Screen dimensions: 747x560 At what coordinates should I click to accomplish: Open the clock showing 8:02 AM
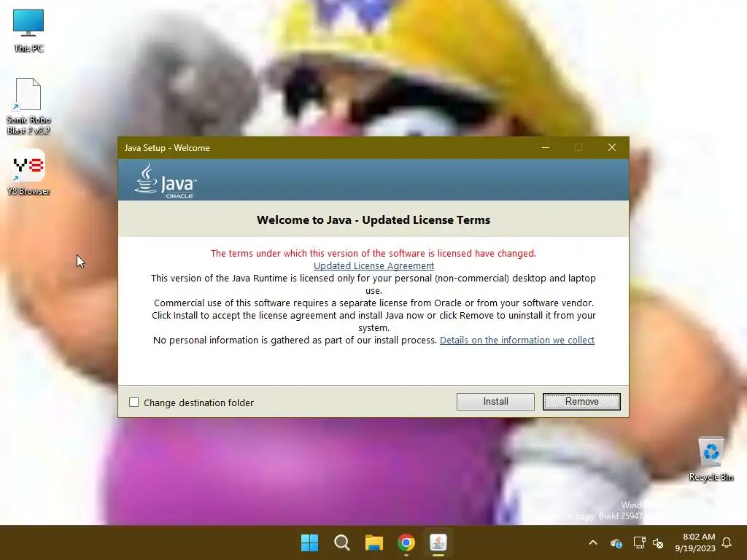tap(695, 542)
